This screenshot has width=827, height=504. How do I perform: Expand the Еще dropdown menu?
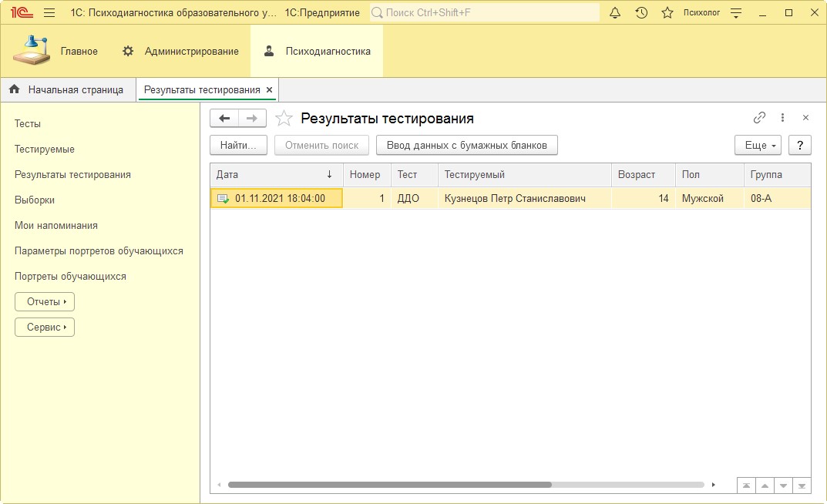click(x=758, y=145)
